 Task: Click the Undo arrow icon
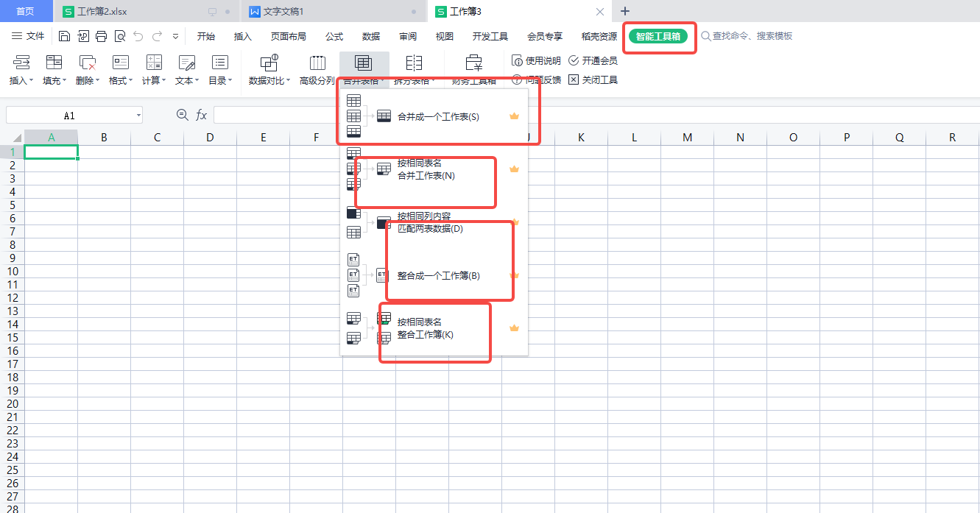[138, 36]
